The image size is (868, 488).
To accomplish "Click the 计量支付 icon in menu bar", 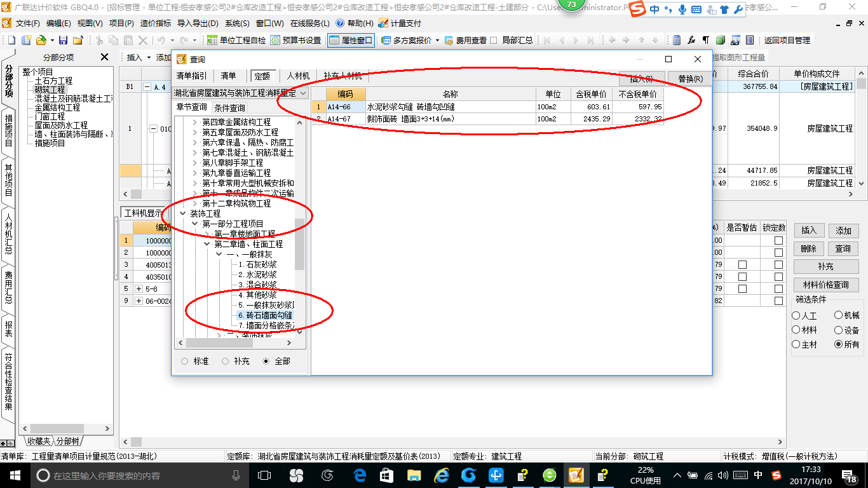I will pyautogui.click(x=383, y=23).
